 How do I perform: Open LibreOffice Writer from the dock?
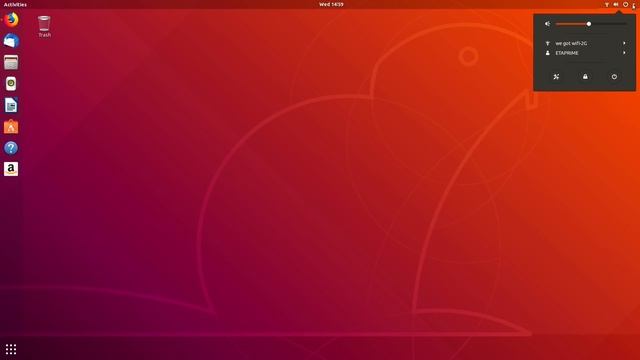(11, 105)
